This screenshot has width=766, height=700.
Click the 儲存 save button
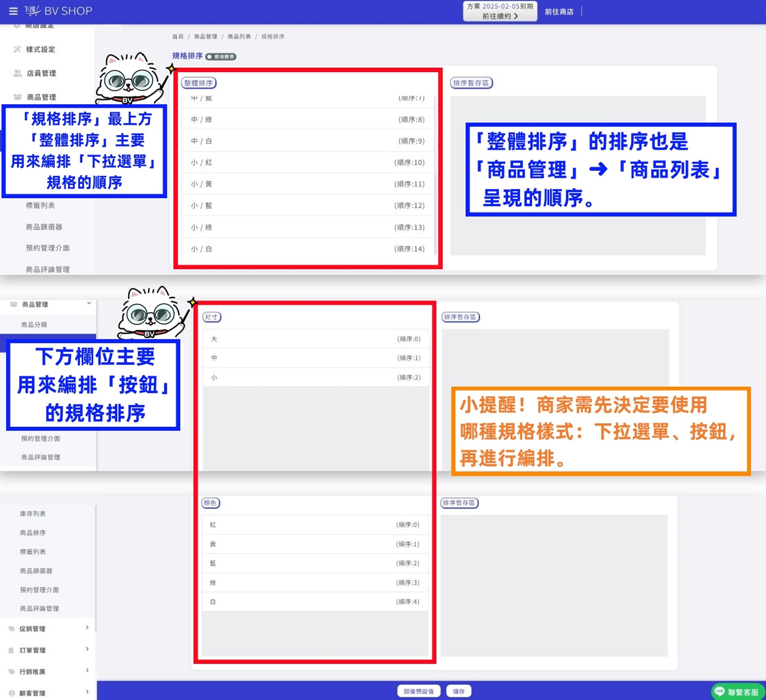[x=459, y=691]
